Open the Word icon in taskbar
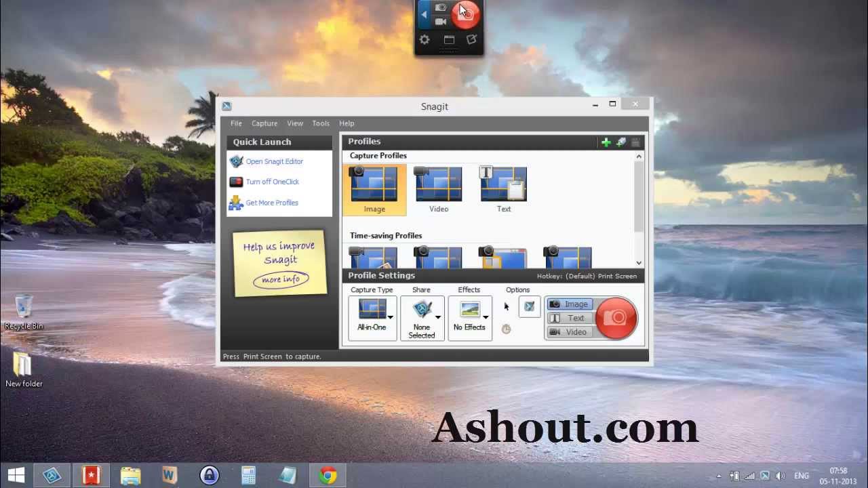 [170, 476]
